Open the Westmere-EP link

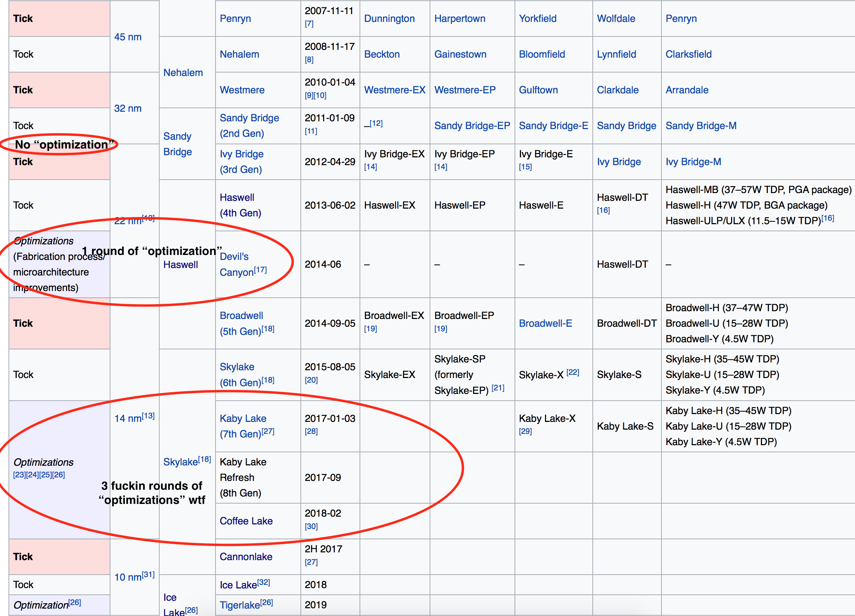(x=465, y=90)
